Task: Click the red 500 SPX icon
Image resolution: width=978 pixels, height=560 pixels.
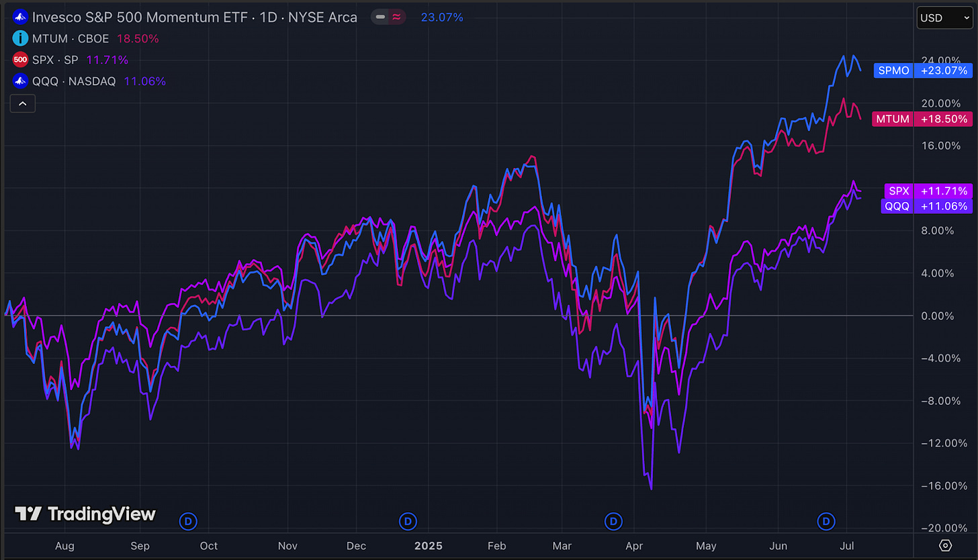Action: (x=21, y=60)
